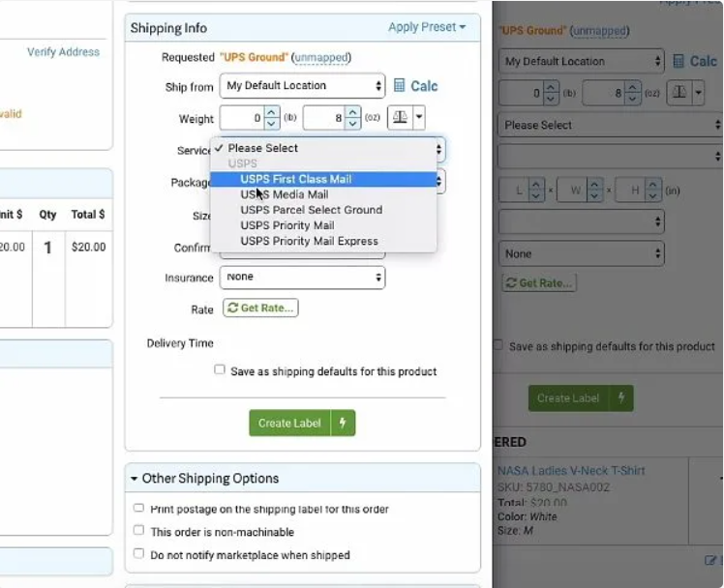Click the ounces weight input field

point(324,118)
